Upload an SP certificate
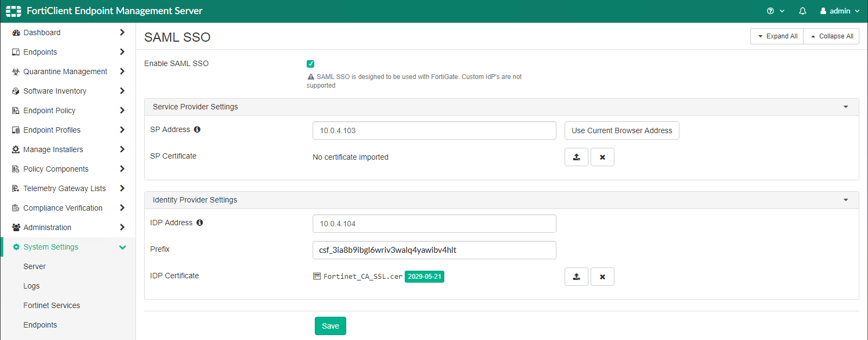Viewport: 868px width, 340px height. pos(576,157)
